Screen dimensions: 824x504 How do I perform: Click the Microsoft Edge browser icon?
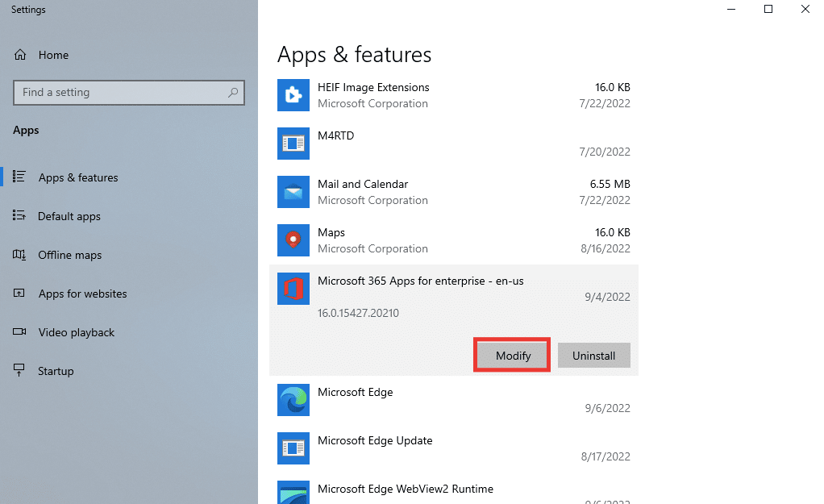293,400
